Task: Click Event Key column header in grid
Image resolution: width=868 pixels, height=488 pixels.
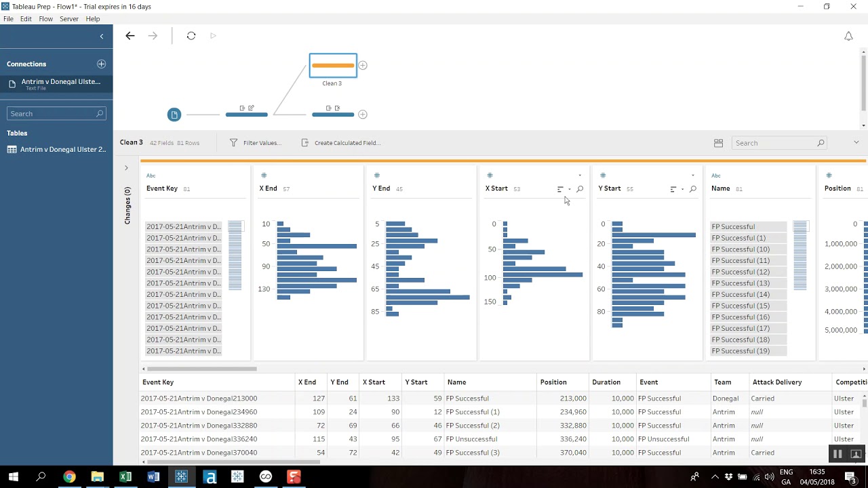Action: pyautogui.click(x=158, y=382)
